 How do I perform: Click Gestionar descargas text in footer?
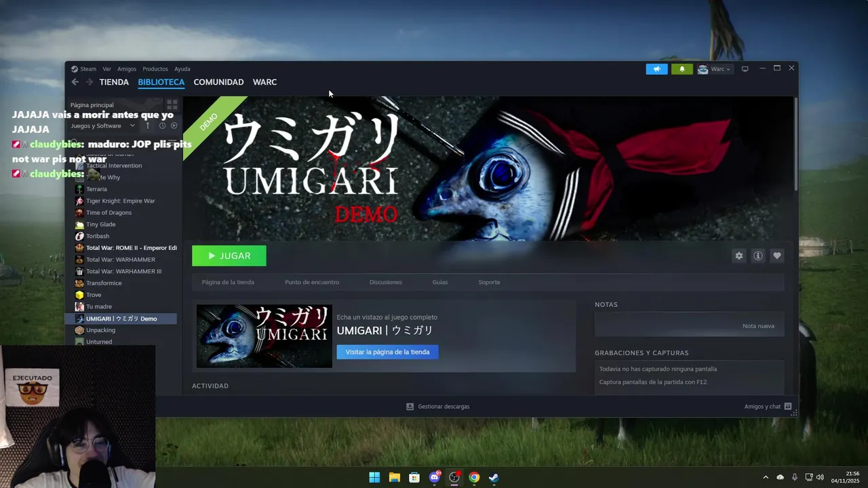[x=443, y=407]
